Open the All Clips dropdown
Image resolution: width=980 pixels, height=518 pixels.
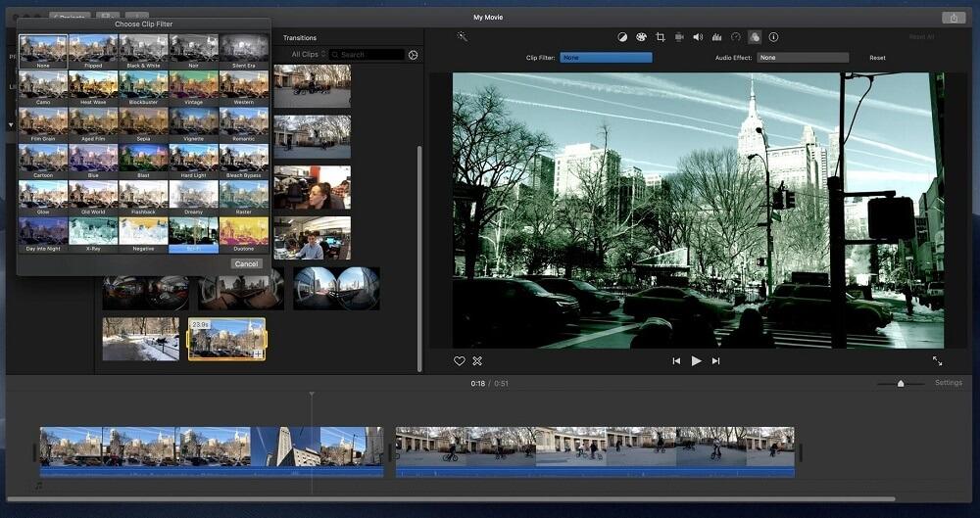coord(309,55)
